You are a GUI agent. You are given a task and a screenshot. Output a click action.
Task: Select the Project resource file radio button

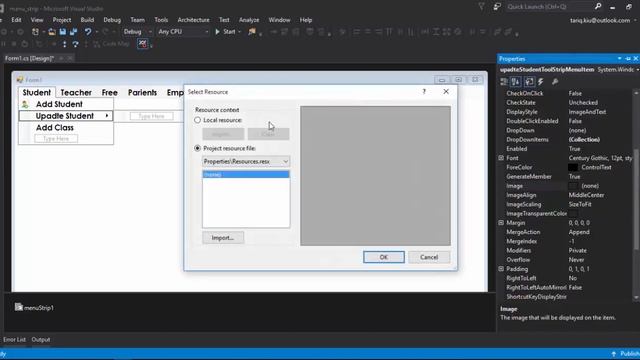click(198, 148)
